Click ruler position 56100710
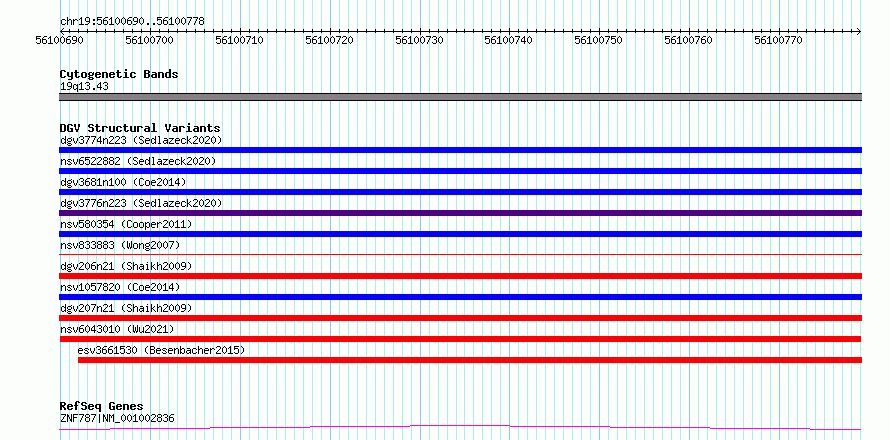The width and height of the screenshot is (890, 440). (240, 40)
